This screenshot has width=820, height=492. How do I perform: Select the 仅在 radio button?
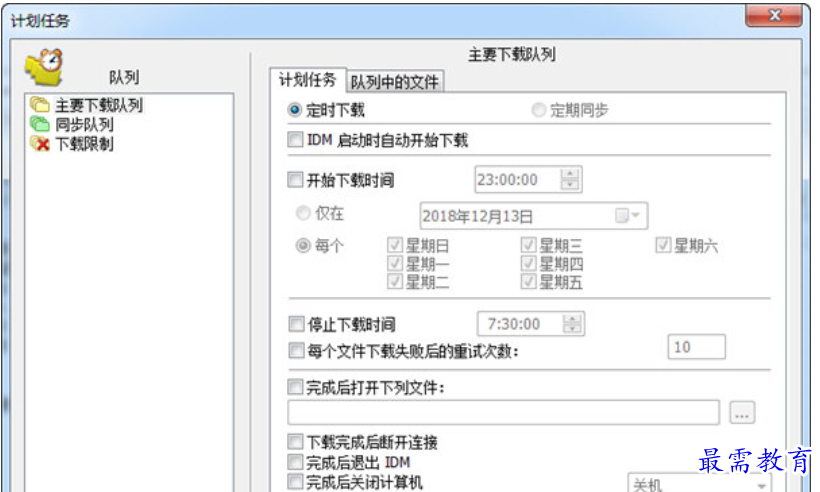(x=303, y=213)
